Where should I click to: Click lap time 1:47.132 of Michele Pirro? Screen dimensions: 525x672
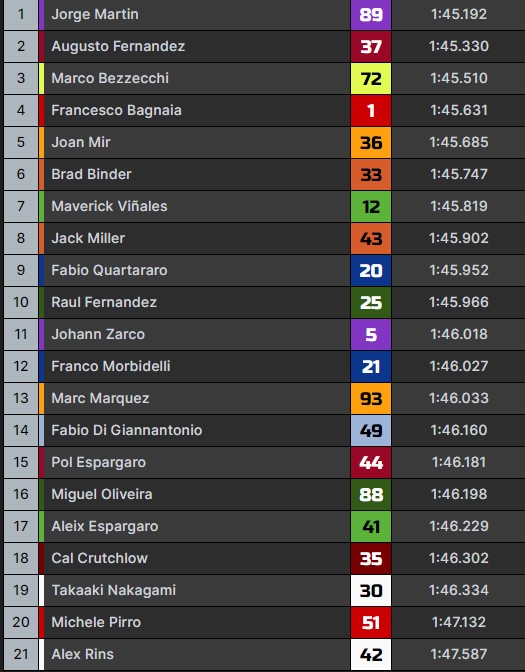[459, 622]
